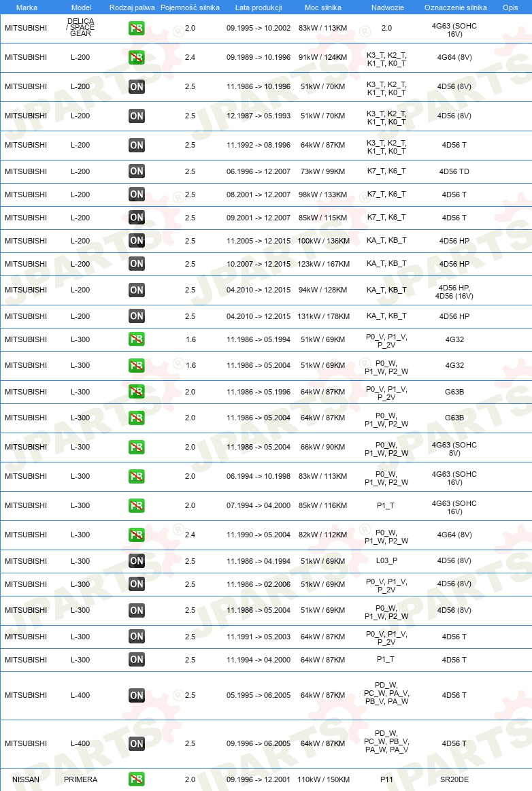The height and width of the screenshot is (791, 532).
Task: Click the Model column header
Action: click(x=81, y=7)
